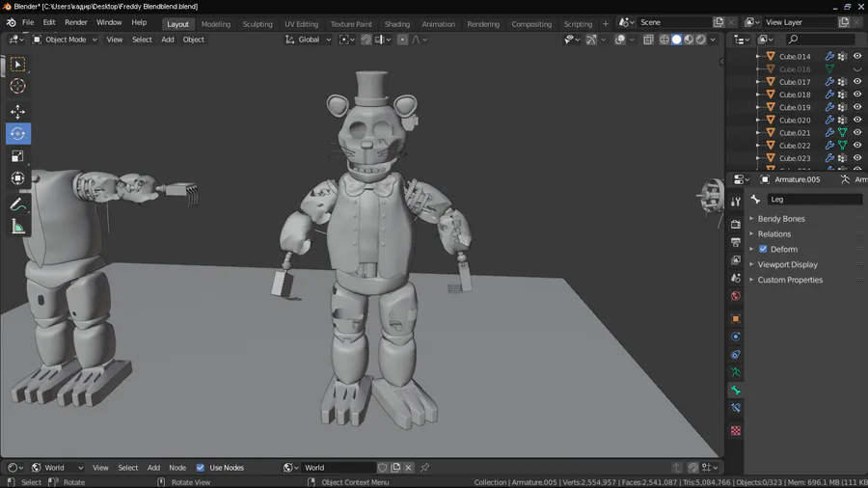Select the Cursor tool
The image size is (868, 488).
coord(17,86)
